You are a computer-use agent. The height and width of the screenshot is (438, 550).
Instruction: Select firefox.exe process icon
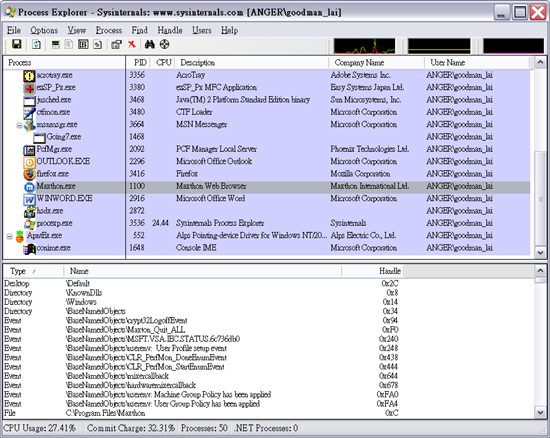pos(29,174)
